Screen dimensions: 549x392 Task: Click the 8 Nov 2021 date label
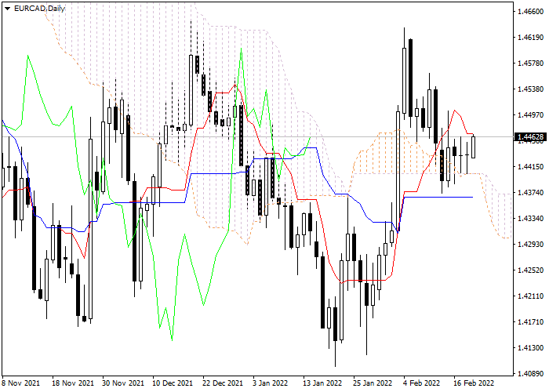tap(20, 383)
